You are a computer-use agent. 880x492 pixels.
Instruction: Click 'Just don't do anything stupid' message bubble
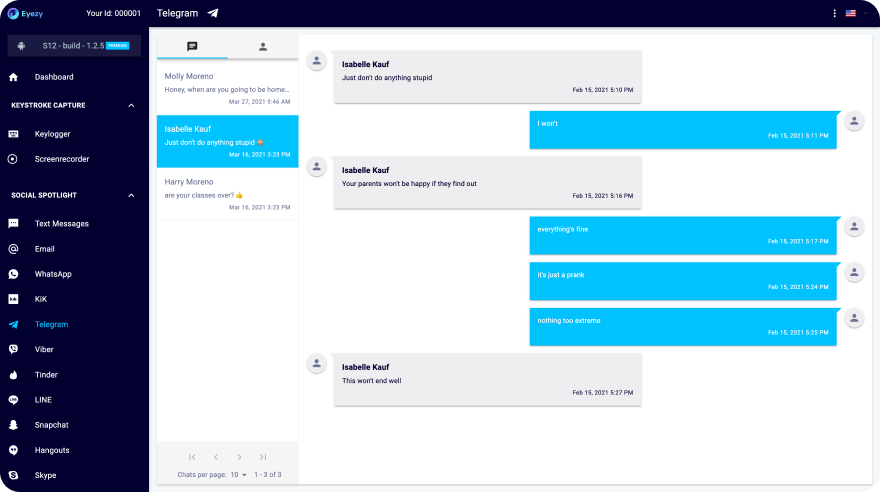click(x=488, y=77)
